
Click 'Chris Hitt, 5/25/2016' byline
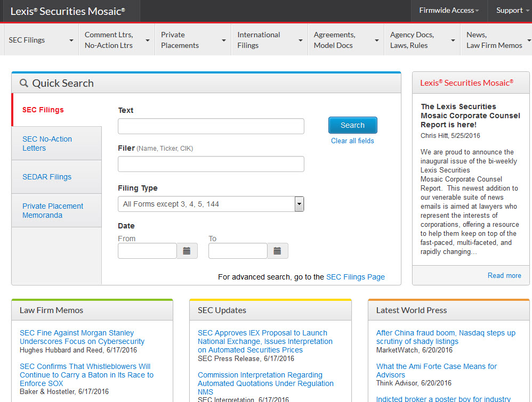[x=450, y=136]
